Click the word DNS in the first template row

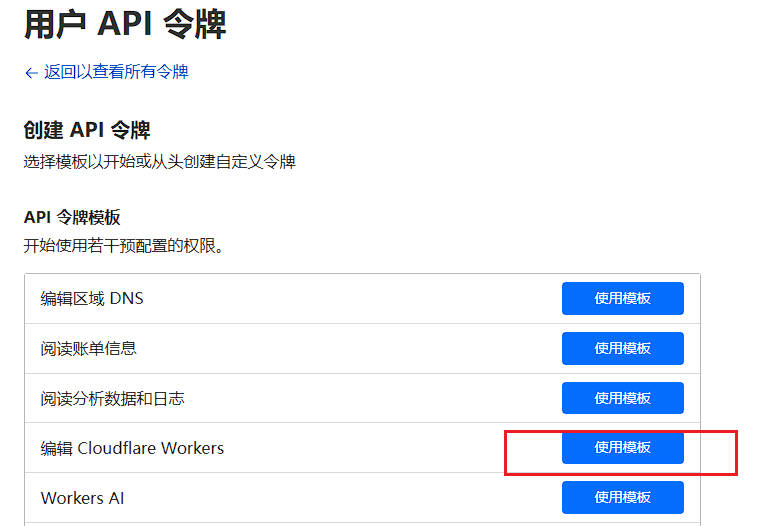pyautogui.click(x=126, y=298)
